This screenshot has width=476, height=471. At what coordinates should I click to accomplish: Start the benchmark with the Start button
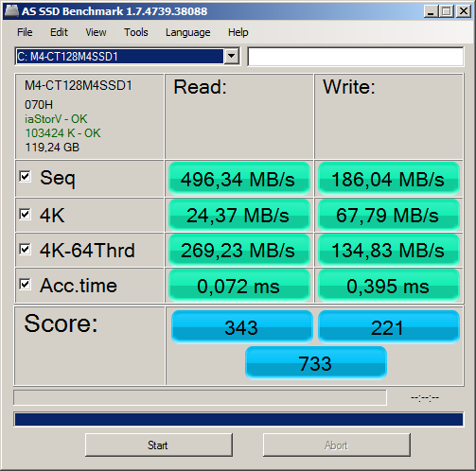coord(159,445)
